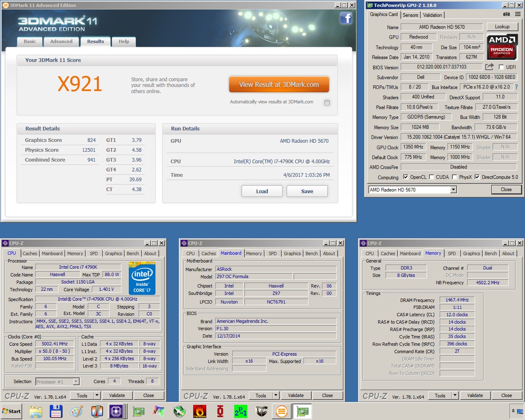Click the bus interface question mark icon
This screenshot has height=420, width=525.
tap(516, 87)
